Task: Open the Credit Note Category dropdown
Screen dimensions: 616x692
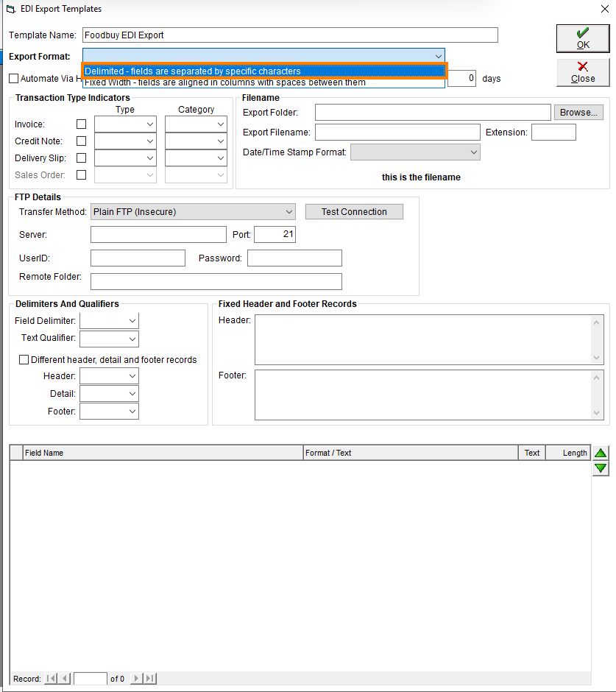Action: click(196, 141)
